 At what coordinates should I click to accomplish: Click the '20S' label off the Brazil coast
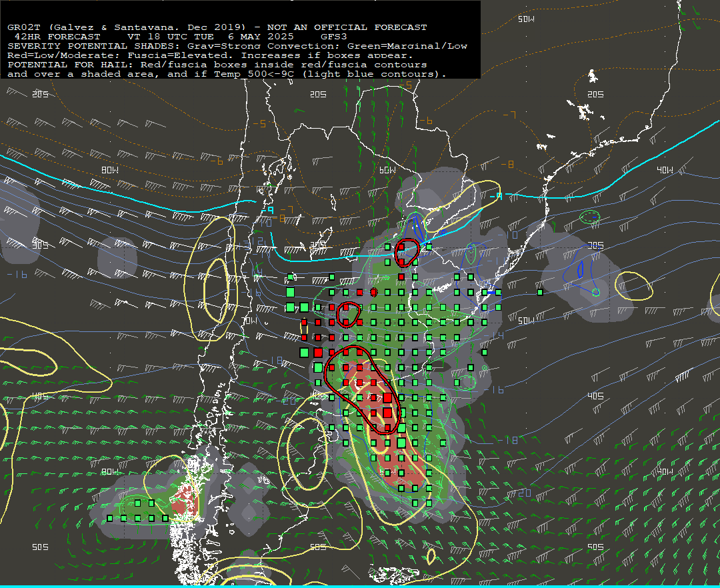595,94
